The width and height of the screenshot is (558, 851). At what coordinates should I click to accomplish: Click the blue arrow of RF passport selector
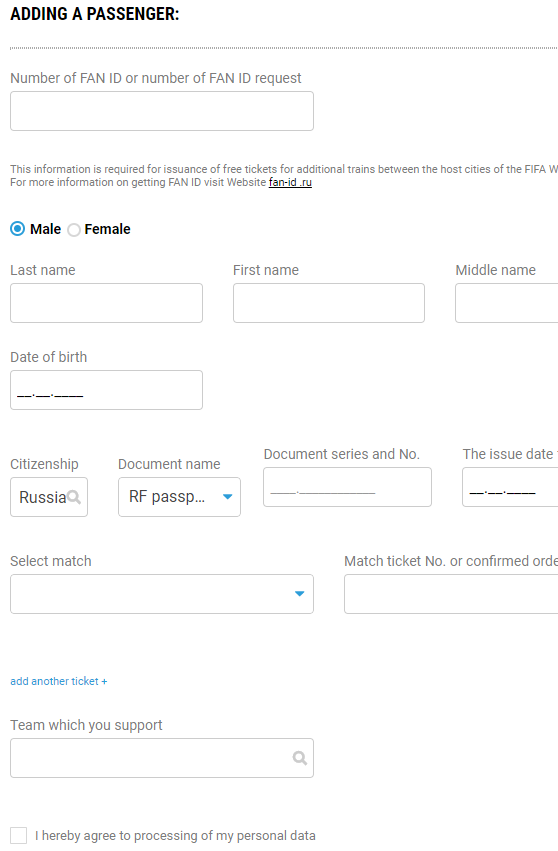227,497
